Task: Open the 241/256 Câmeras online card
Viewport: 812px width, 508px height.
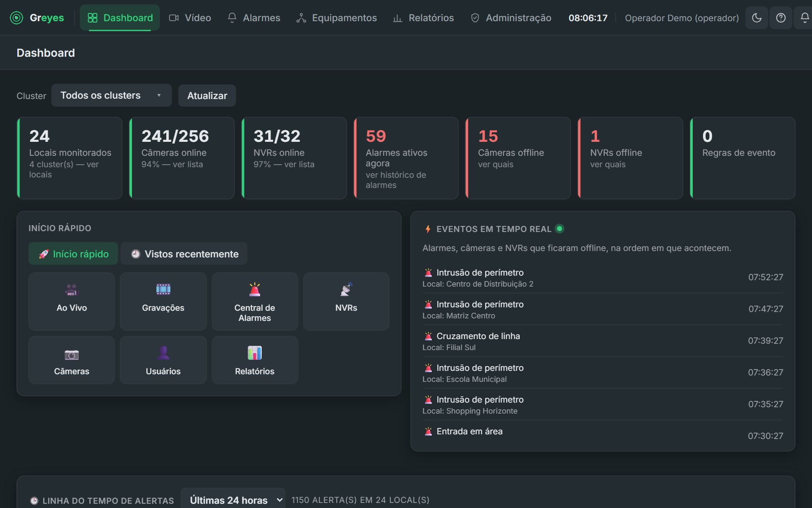Action: [182, 158]
